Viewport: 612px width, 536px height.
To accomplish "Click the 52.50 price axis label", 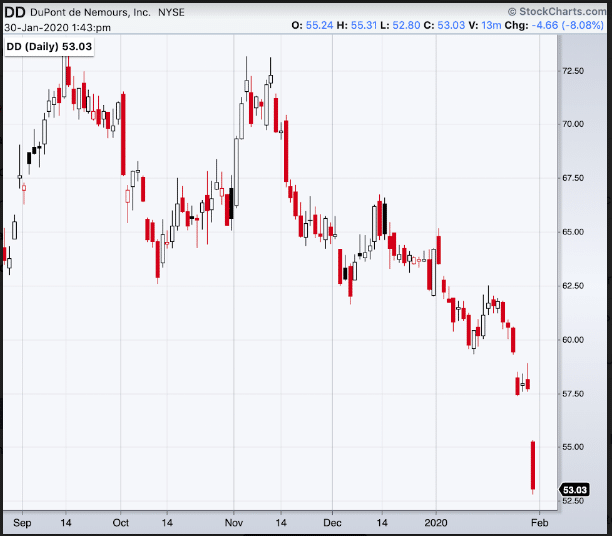I will 573,501.
